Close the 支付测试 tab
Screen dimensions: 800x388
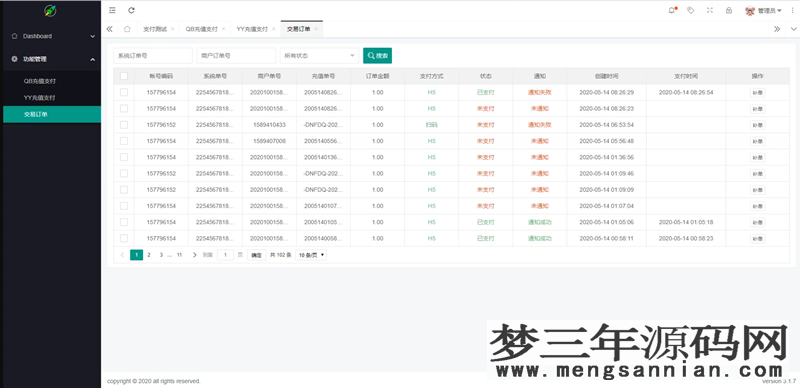172,29
